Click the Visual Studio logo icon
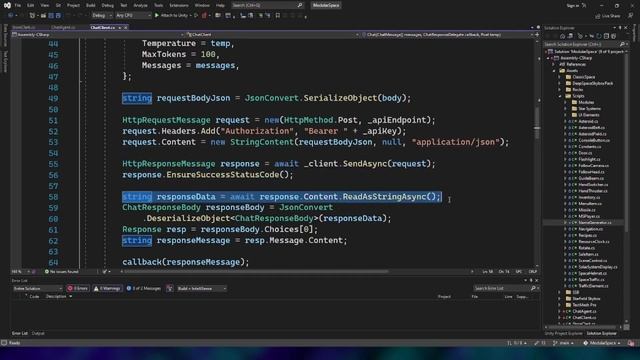The image size is (640, 360). [7, 5]
